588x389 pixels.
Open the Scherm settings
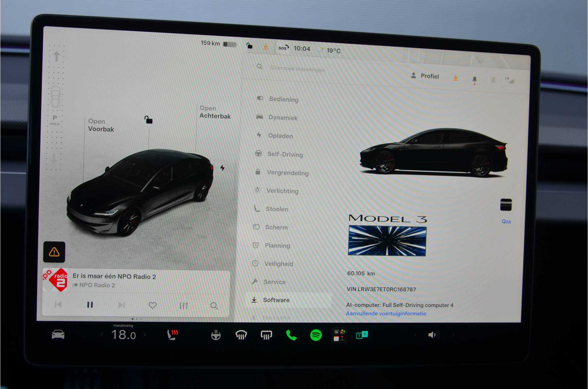pos(270,227)
